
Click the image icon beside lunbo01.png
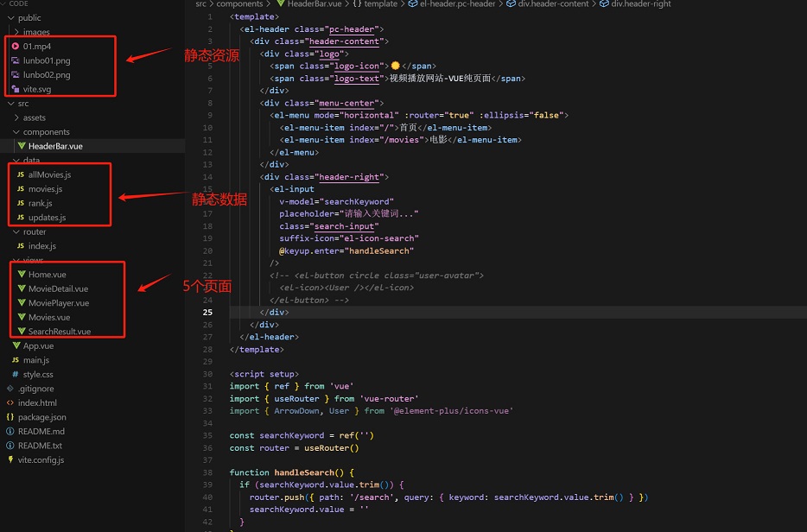click(x=16, y=60)
